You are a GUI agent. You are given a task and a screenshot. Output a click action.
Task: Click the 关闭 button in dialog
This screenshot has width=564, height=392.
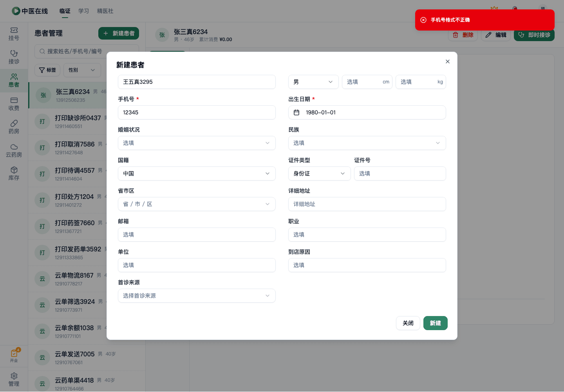click(408, 323)
